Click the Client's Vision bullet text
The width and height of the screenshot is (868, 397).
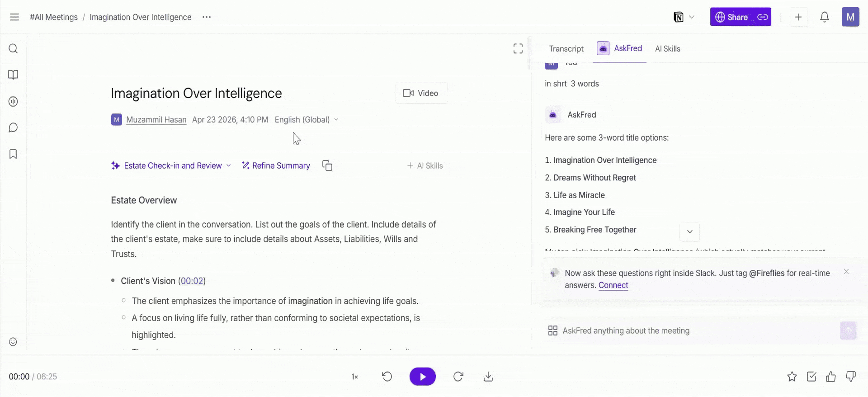[x=148, y=281]
